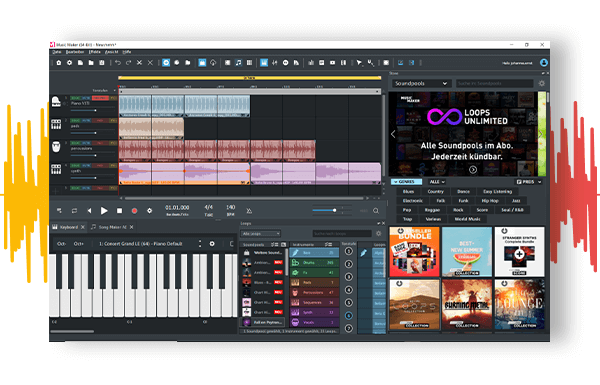The width and height of the screenshot is (600, 385).
Task: Click the user account avatar icon
Action: (543, 63)
